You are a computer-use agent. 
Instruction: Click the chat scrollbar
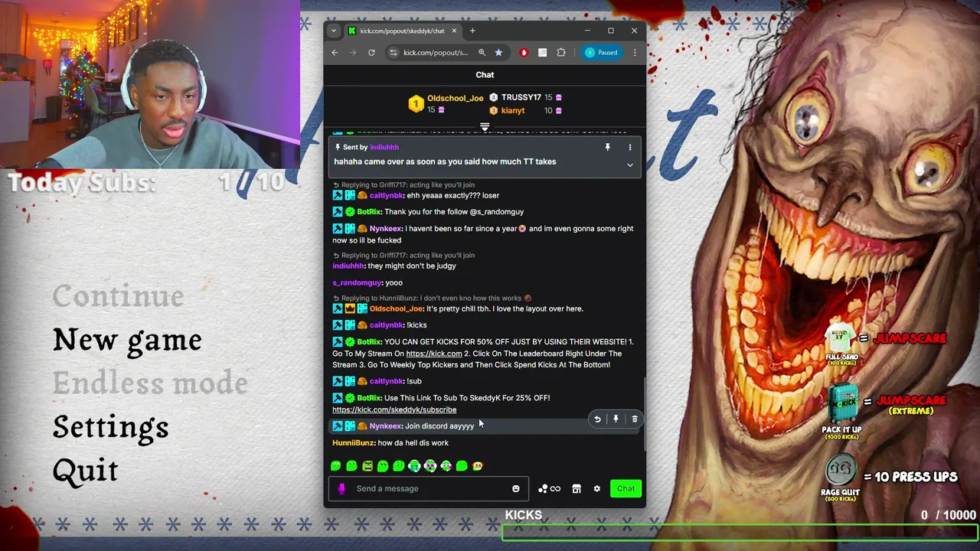[644, 413]
